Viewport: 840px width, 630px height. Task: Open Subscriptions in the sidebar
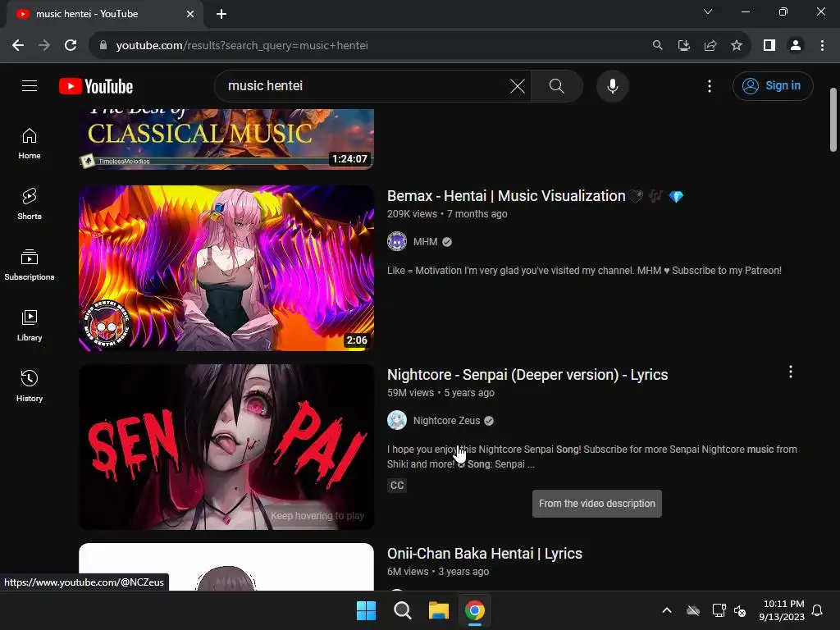tap(30, 265)
